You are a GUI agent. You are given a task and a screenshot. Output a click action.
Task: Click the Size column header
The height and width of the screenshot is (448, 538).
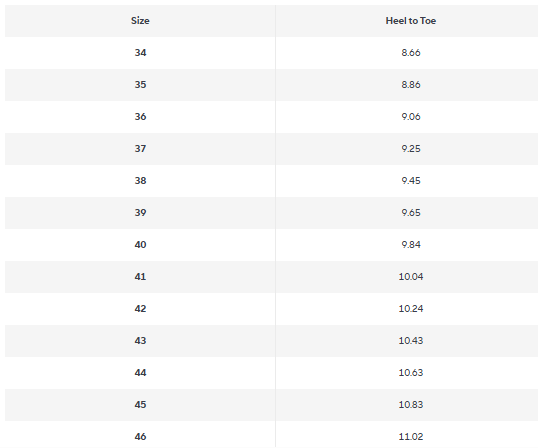(140, 21)
